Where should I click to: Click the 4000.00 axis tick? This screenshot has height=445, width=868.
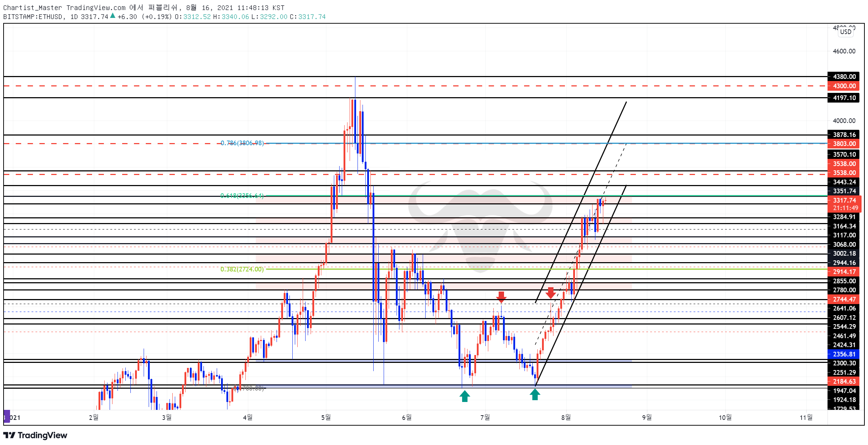click(844, 121)
